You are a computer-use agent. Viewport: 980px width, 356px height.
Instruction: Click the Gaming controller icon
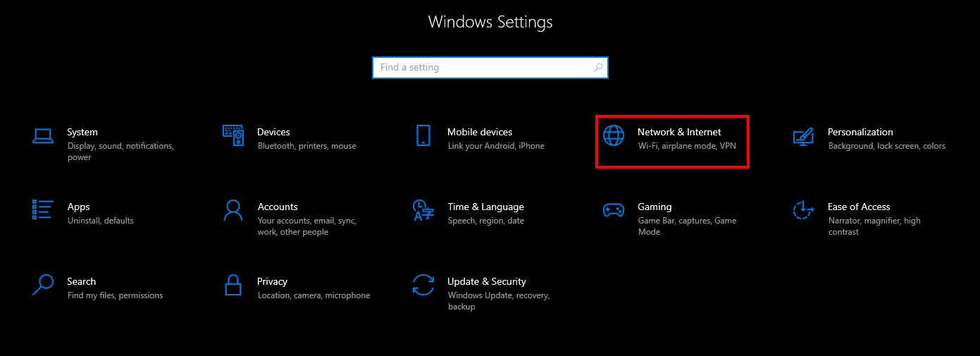[x=614, y=210]
